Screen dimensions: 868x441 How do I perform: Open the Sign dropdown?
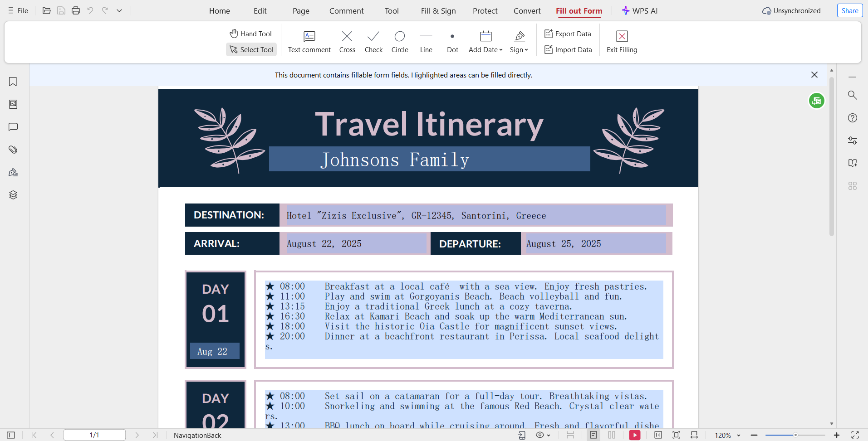point(519,42)
